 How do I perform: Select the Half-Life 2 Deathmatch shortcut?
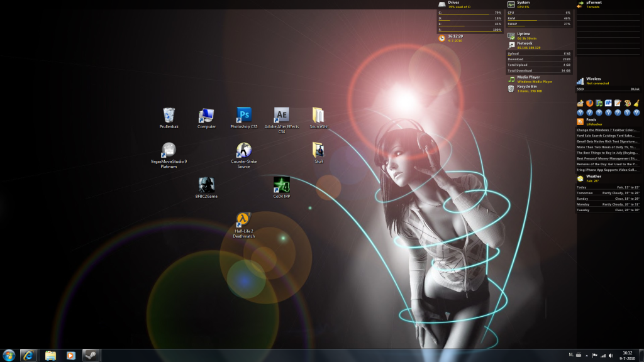point(244,225)
